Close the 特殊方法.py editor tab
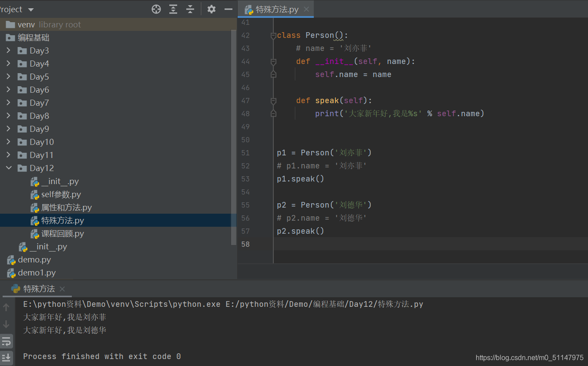 (306, 9)
